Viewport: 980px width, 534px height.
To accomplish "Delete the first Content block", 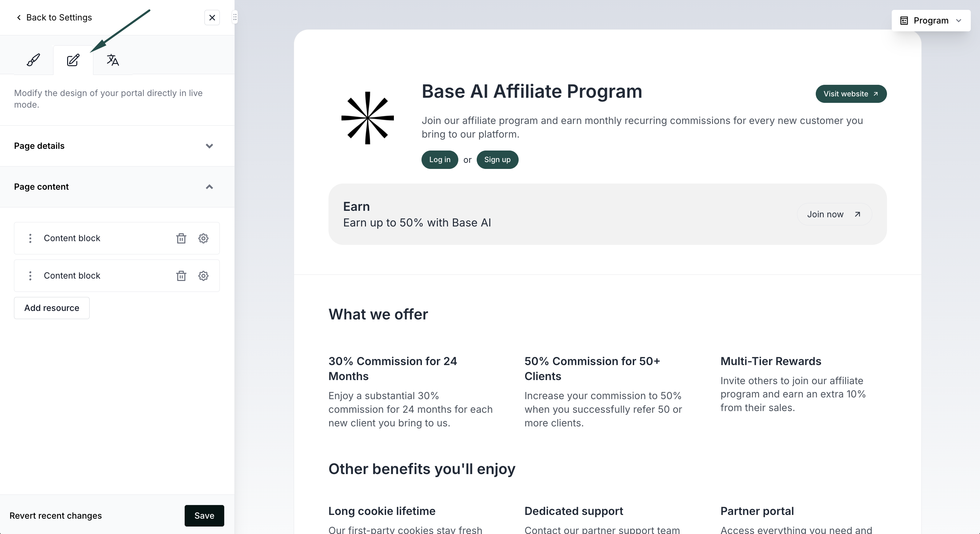I will tap(181, 238).
